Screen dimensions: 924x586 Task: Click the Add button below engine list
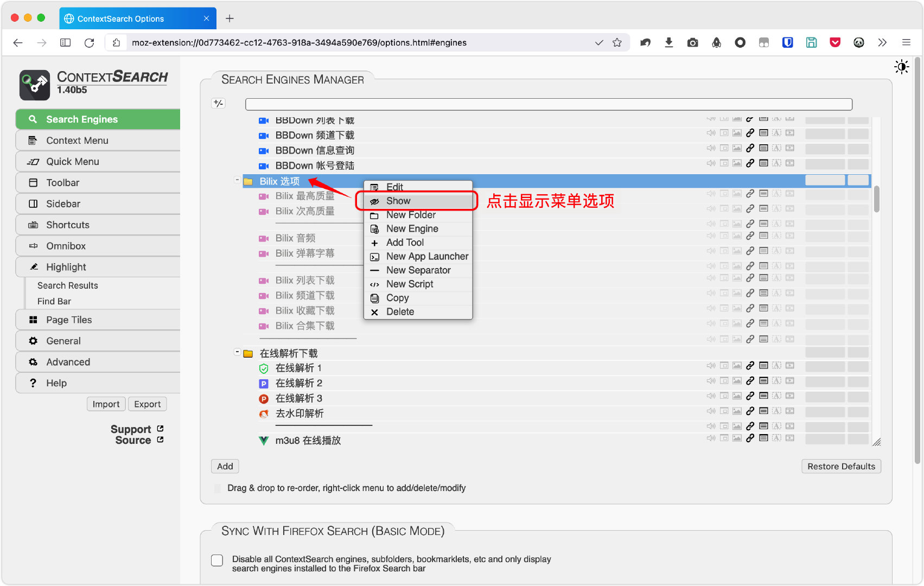click(x=225, y=467)
